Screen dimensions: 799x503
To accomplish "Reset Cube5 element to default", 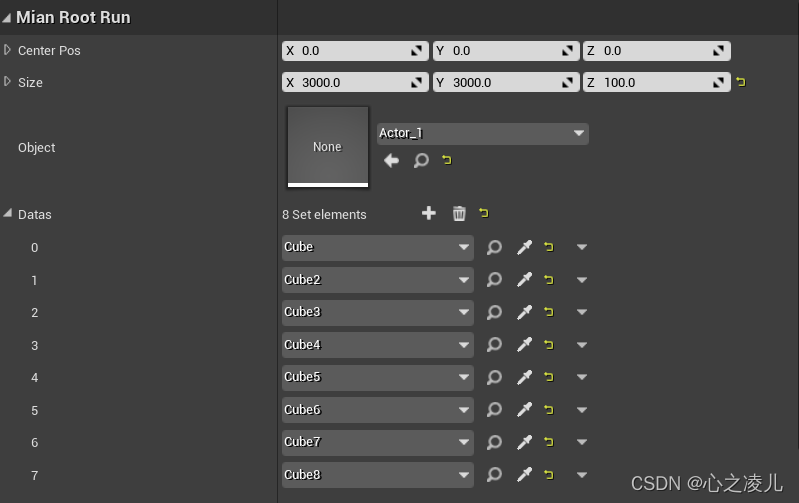I will (x=549, y=377).
